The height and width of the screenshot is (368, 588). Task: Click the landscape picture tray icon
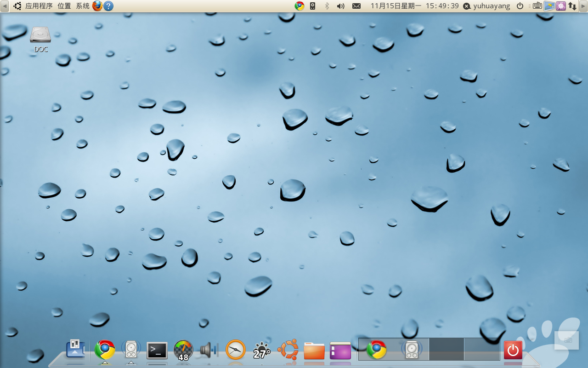[x=549, y=6]
